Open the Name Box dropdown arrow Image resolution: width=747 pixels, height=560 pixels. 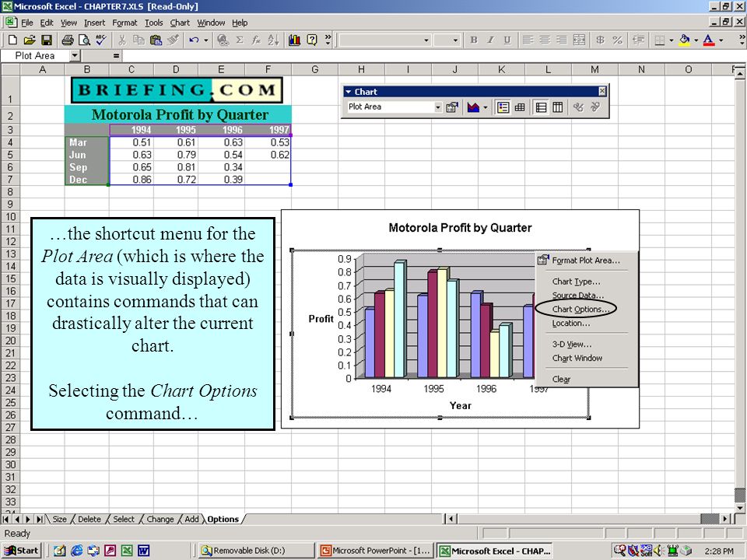(x=75, y=56)
